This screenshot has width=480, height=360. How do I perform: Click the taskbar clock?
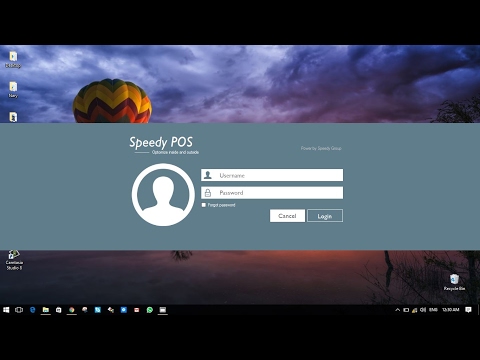pos(451,310)
